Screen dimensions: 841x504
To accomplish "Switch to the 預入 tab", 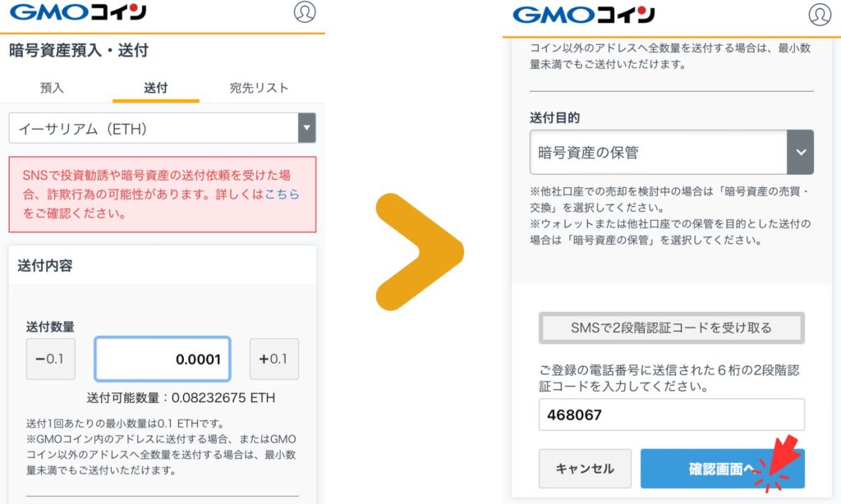I will [52, 87].
